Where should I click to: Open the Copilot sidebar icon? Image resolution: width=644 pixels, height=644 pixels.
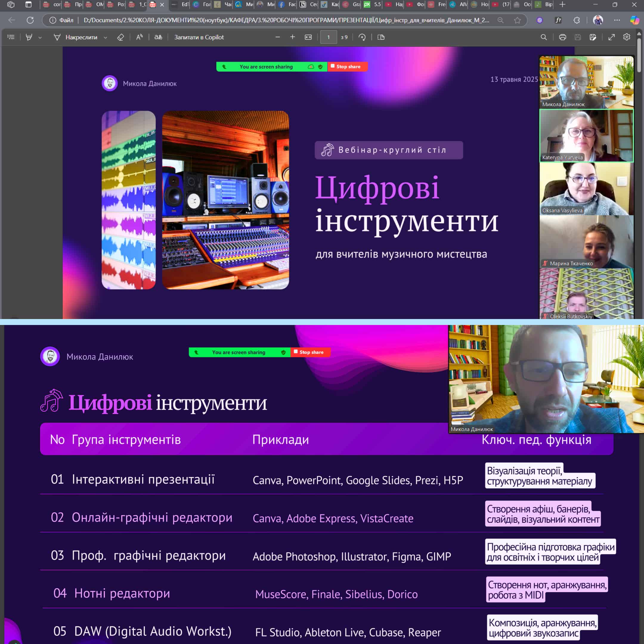635,20
